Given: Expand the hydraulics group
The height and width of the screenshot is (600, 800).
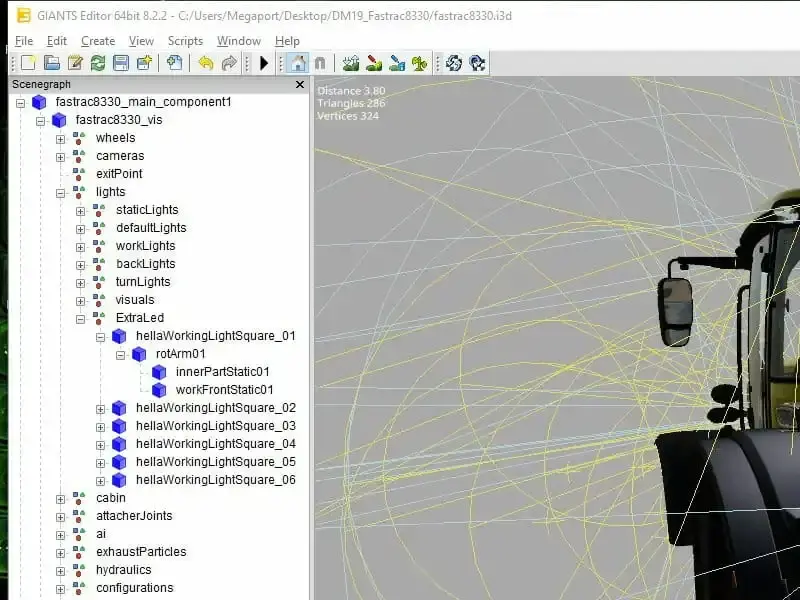Looking at the screenshot, I should (60, 571).
